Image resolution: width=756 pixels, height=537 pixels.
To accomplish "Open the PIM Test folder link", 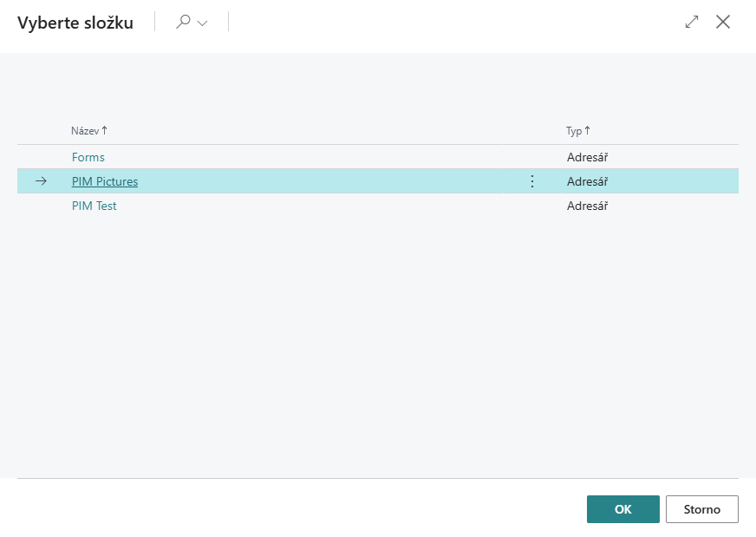I will point(94,206).
